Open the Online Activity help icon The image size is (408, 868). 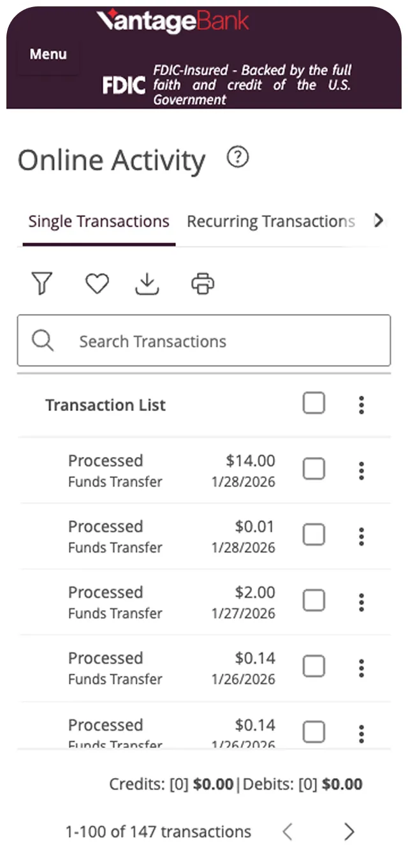tap(238, 157)
